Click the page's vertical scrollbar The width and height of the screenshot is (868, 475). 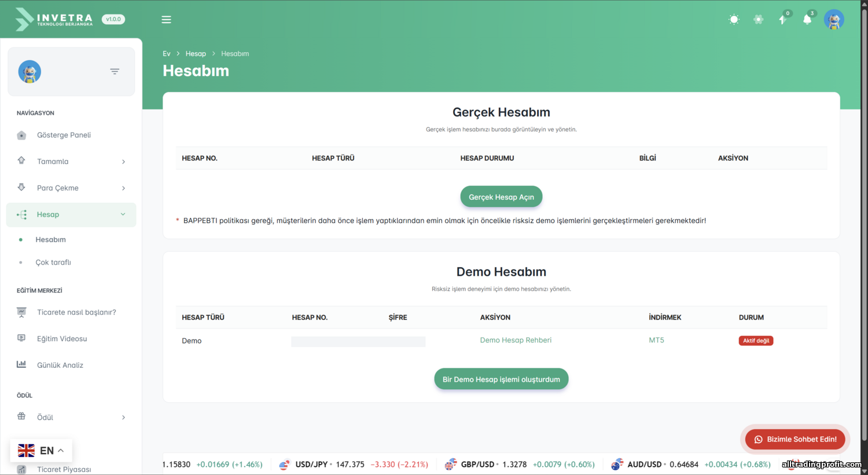click(x=864, y=232)
